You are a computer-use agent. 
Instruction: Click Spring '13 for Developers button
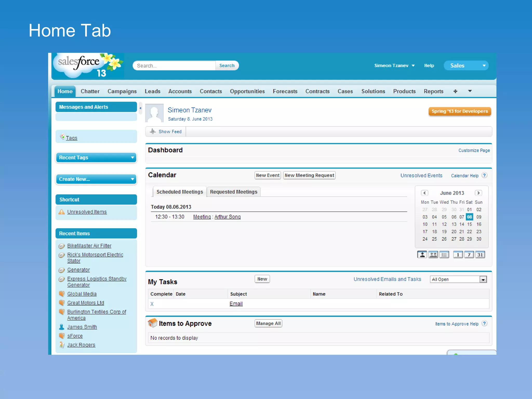[x=460, y=111]
